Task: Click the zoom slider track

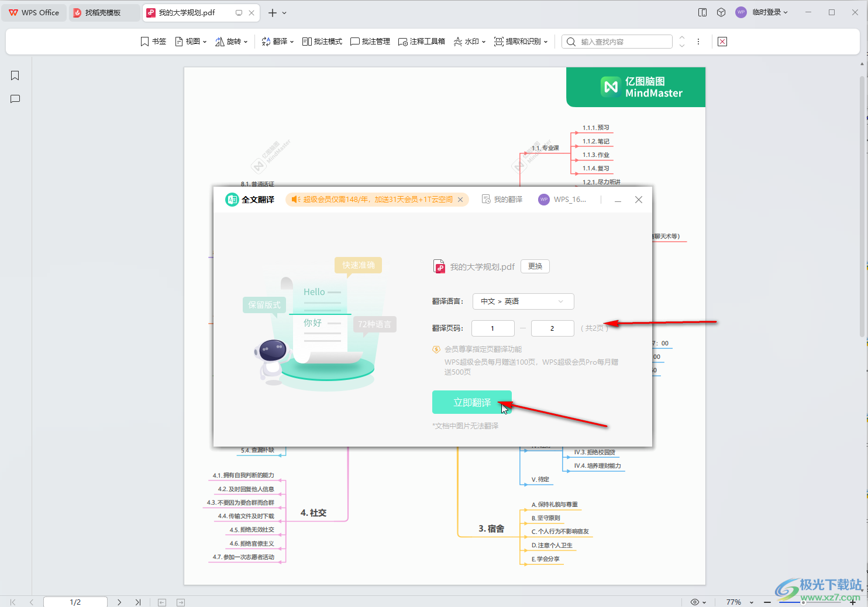Action: click(810, 602)
